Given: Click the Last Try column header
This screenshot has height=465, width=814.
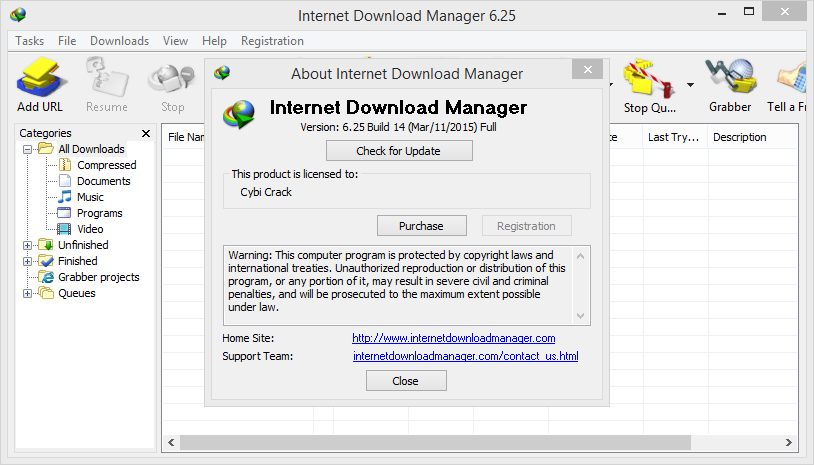Looking at the screenshot, I should [x=675, y=137].
